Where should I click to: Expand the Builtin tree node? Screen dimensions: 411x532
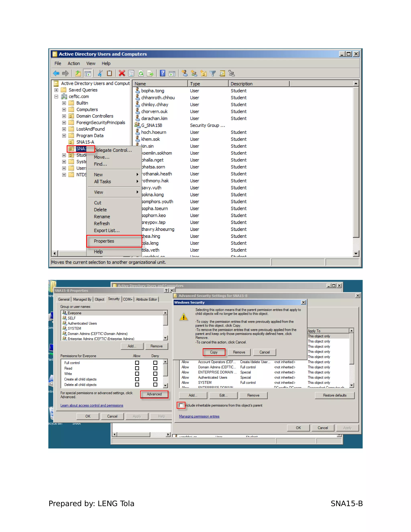[x=64, y=103]
